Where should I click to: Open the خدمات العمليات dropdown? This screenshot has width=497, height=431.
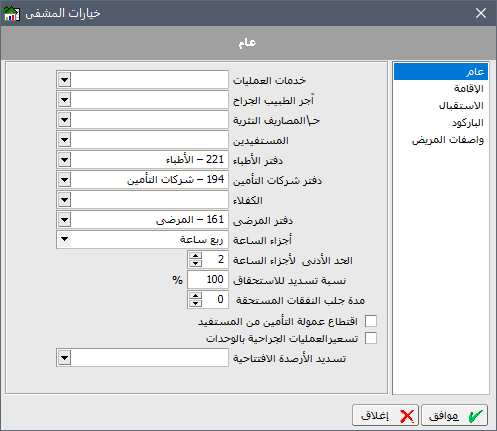[64, 80]
